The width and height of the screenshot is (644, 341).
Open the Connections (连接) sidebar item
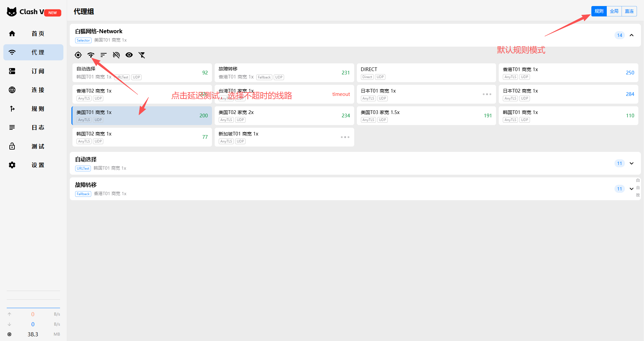click(x=33, y=90)
